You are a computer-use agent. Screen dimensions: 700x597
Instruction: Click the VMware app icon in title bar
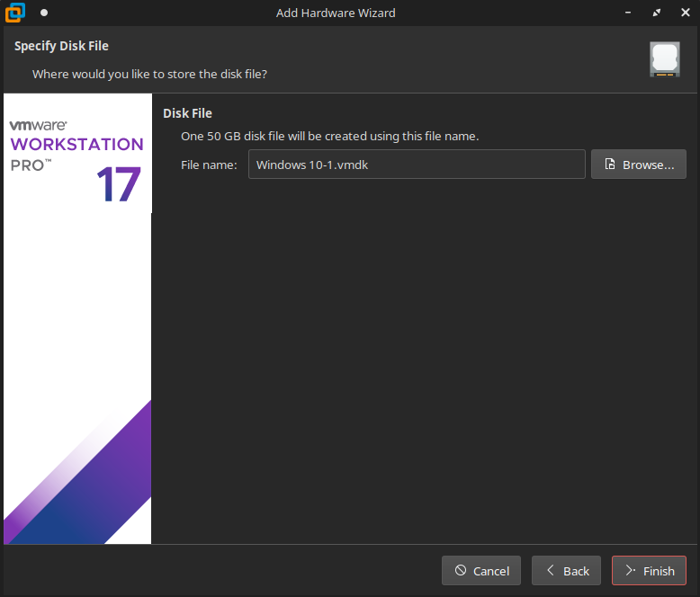point(14,13)
